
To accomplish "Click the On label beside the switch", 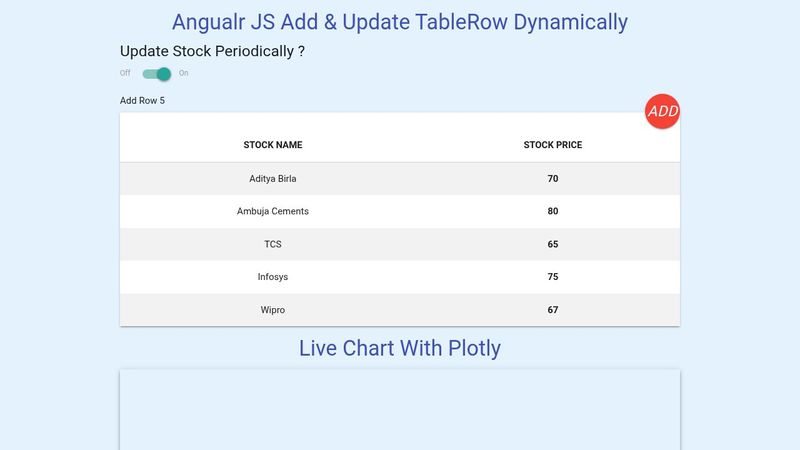I will pos(184,73).
